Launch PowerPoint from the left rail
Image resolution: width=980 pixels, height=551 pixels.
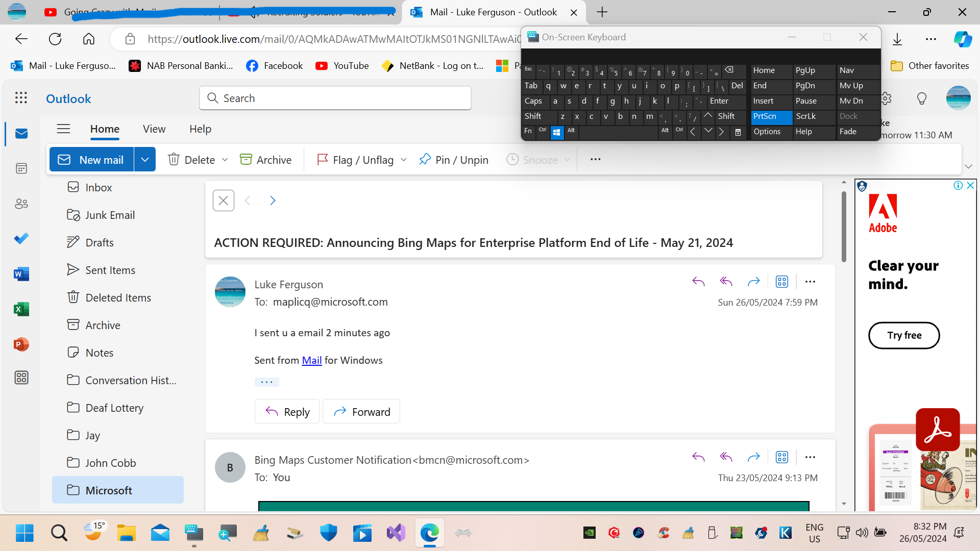21,344
